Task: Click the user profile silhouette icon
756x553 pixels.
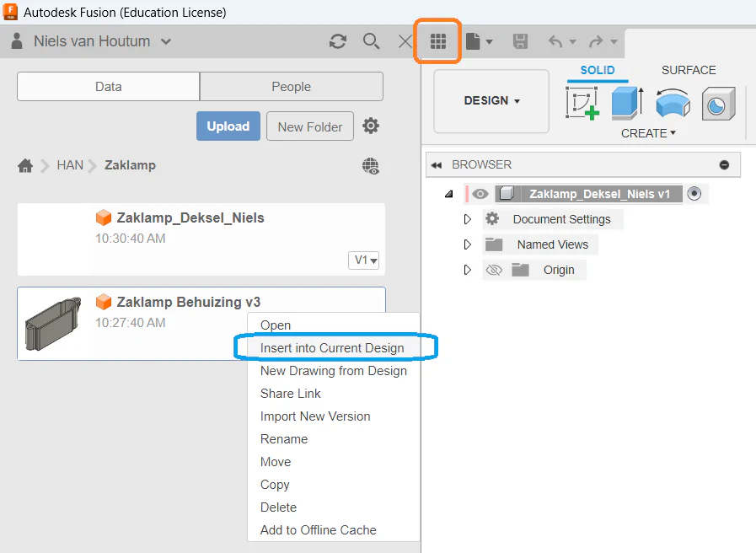Action: [17, 41]
